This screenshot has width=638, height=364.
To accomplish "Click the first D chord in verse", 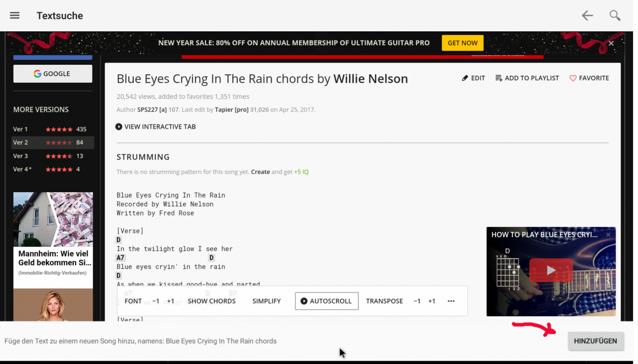I will pyautogui.click(x=119, y=240).
